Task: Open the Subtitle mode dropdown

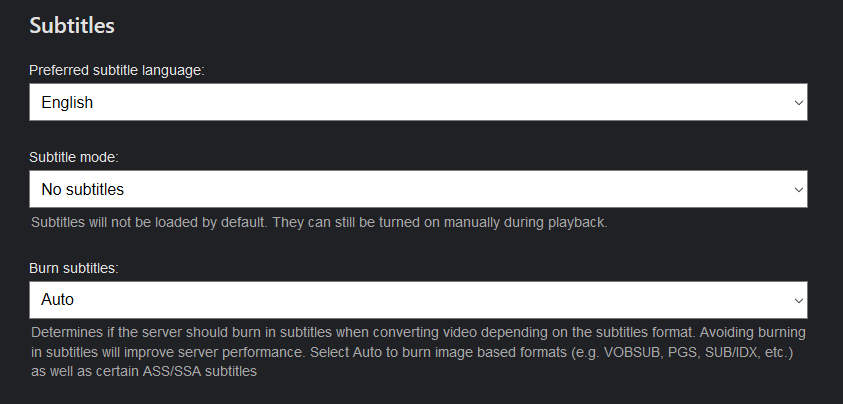Action: (x=418, y=189)
